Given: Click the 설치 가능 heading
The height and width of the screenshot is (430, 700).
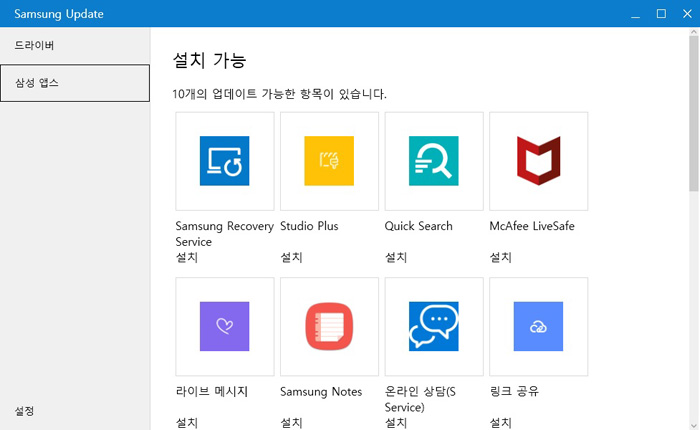Looking at the screenshot, I should (x=209, y=60).
